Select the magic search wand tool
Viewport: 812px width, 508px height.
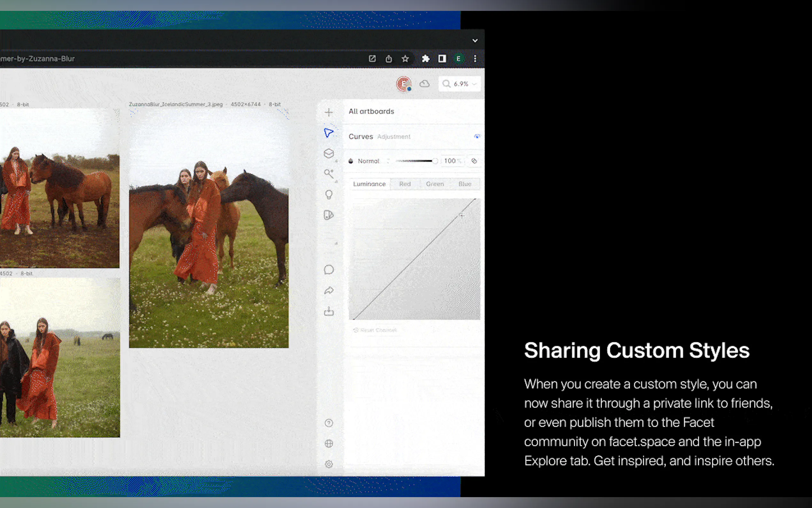click(329, 174)
